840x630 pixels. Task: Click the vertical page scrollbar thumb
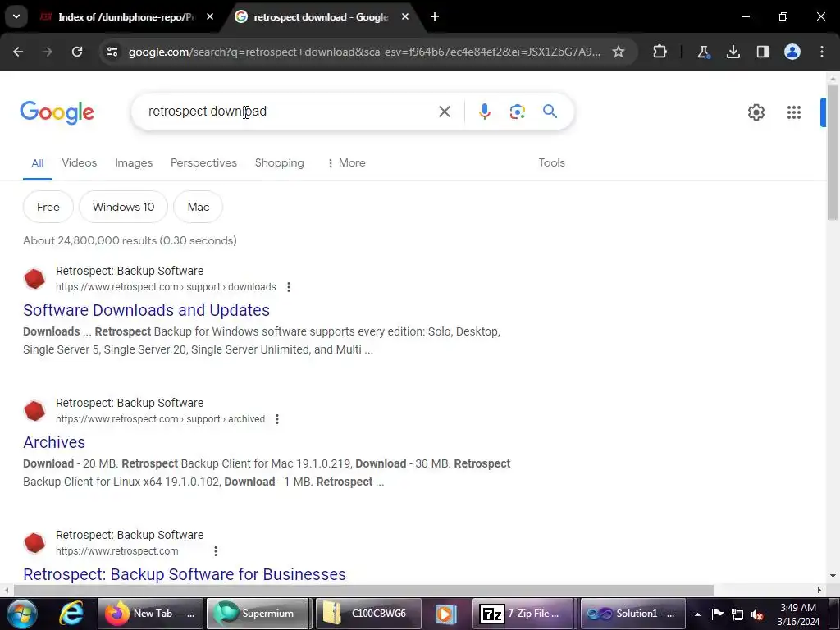[x=833, y=152]
